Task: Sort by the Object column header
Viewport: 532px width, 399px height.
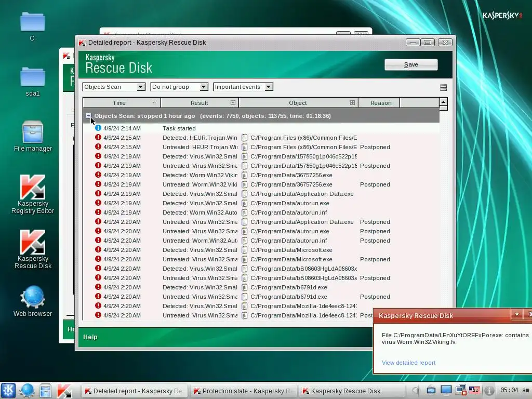Action: click(298, 103)
